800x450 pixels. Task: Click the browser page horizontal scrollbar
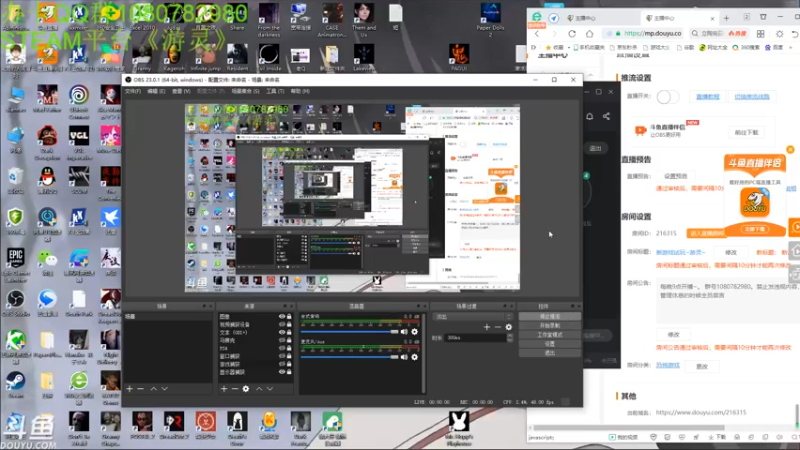click(629, 428)
